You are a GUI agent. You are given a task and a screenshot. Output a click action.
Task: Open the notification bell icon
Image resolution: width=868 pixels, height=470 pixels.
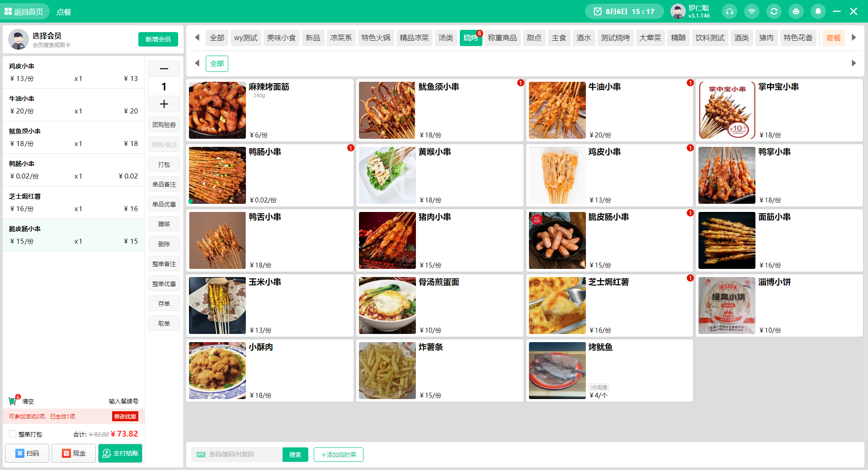(818, 11)
